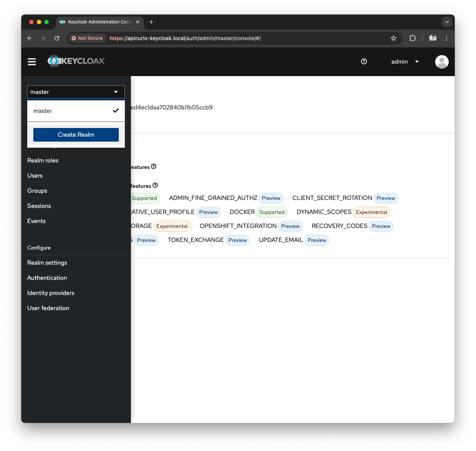Viewport: 476px width, 451px height.
Task: Click the Supported badge next to DOCKER
Action: click(272, 212)
